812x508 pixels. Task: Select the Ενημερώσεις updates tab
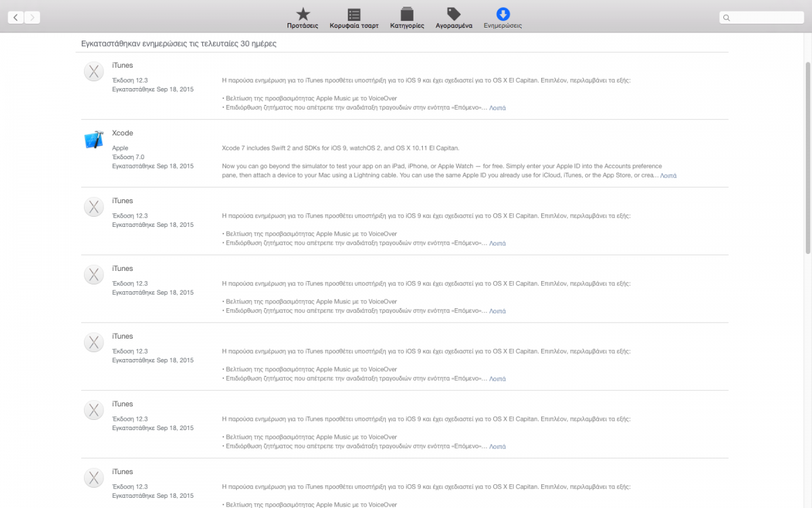tap(503, 18)
